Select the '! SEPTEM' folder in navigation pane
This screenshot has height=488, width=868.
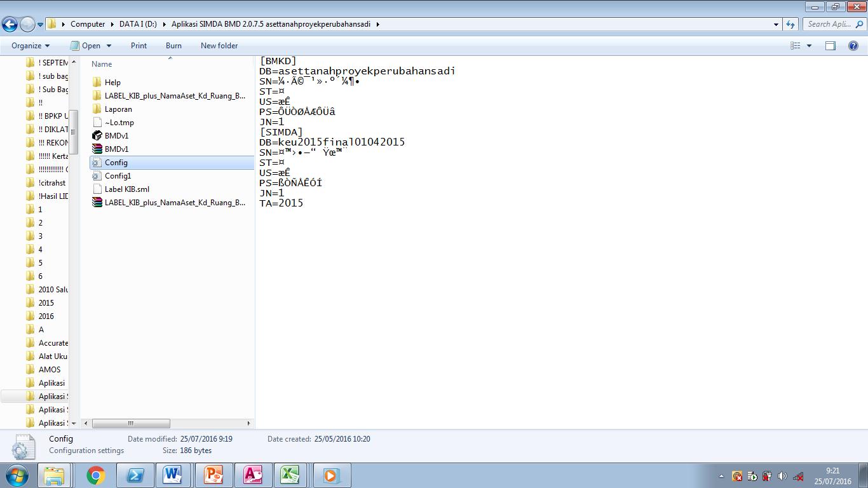tap(47, 63)
